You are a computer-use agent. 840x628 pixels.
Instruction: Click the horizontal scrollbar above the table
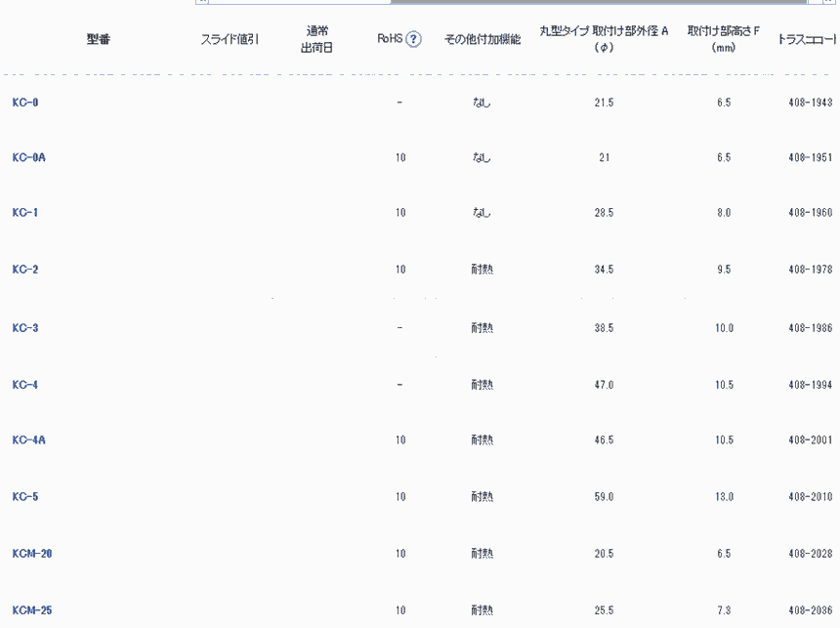(x=586, y=2)
